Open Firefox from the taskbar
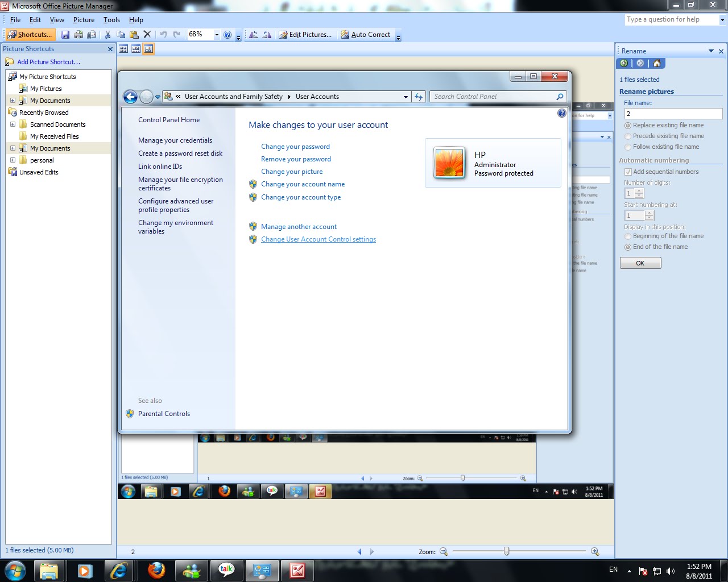Screen dimensions: 728x582 pos(156,571)
